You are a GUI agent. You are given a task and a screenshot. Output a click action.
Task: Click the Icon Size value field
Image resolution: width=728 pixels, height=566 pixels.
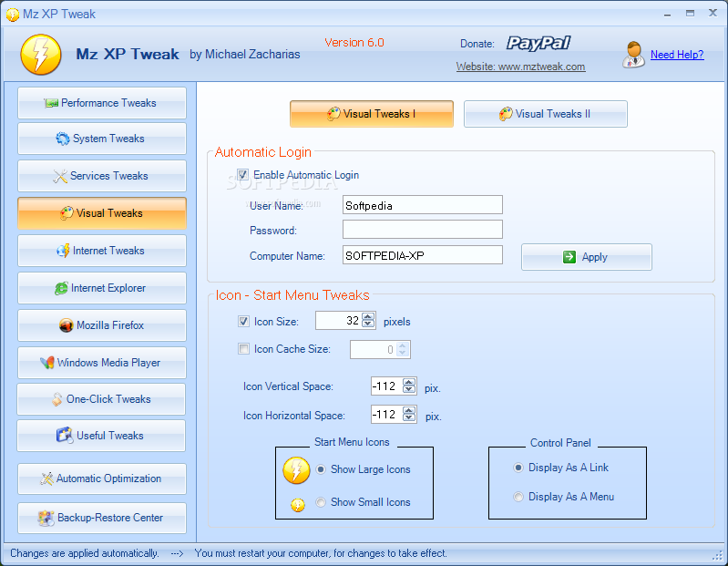339,321
